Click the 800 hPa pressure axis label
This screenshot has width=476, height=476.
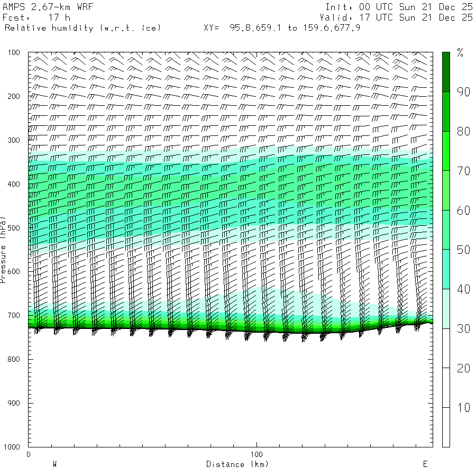[x=14, y=359]
